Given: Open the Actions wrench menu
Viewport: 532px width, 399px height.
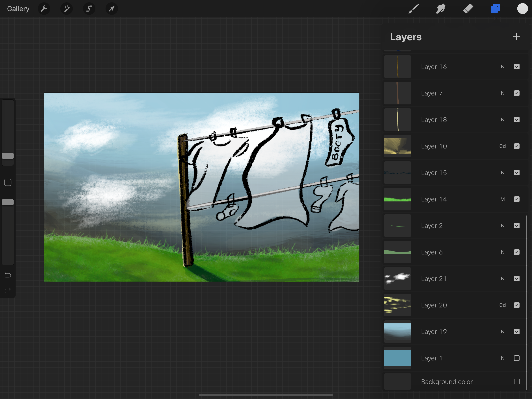Looking at the screenshot, I should (x=44, y=9).
